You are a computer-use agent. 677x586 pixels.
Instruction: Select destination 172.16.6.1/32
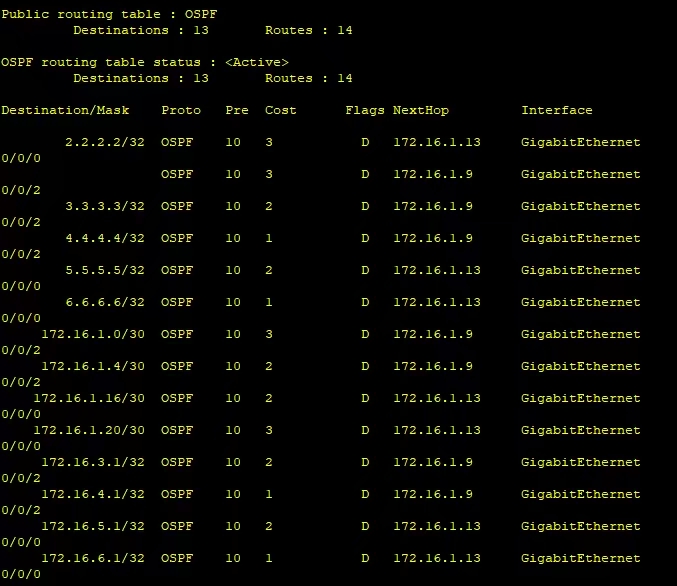pyautogui.click(x=93, y=558)
